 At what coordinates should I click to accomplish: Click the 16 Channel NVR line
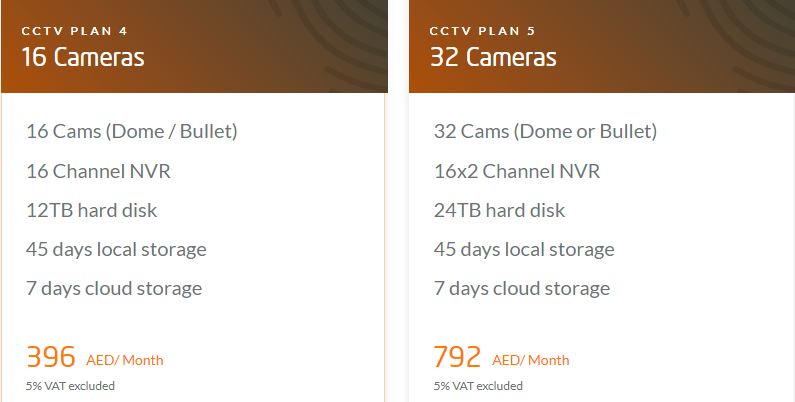click(x=98, y=171)
